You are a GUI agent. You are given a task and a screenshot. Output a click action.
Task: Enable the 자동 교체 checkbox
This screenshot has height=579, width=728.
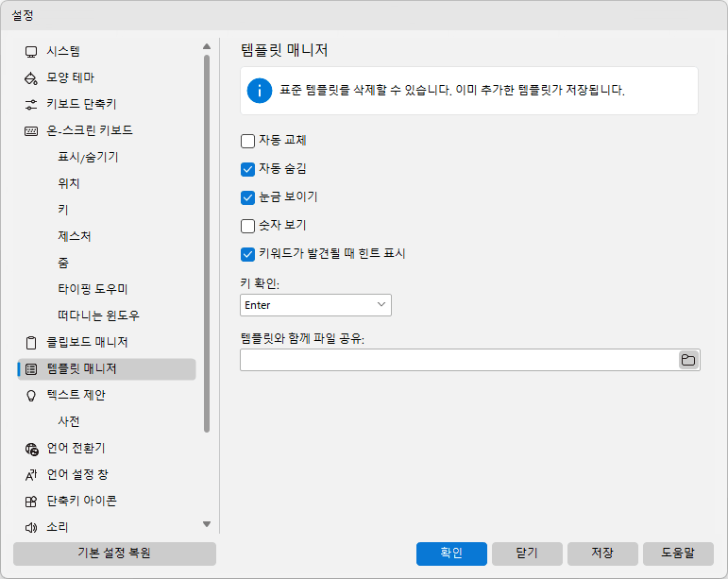[248, 141]
